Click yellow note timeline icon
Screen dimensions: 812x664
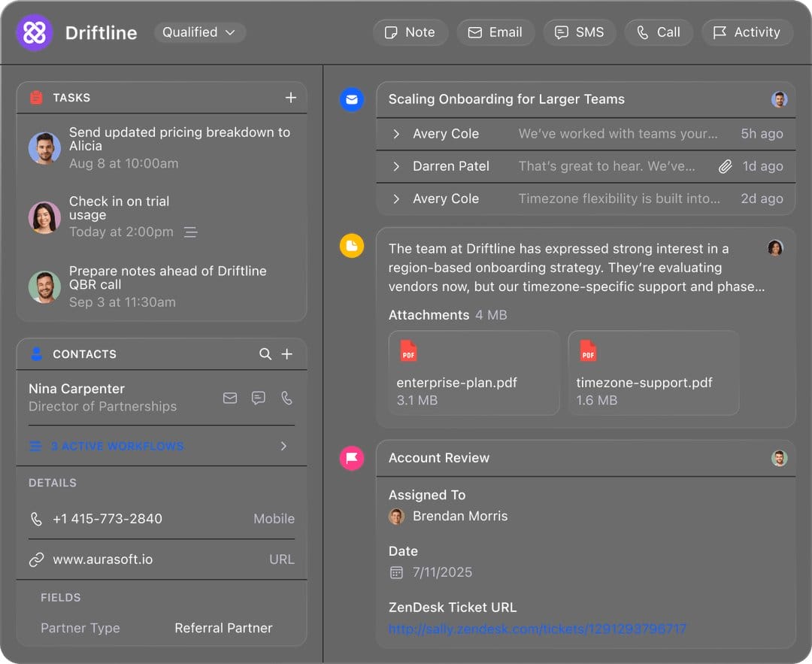click(352, 245)
